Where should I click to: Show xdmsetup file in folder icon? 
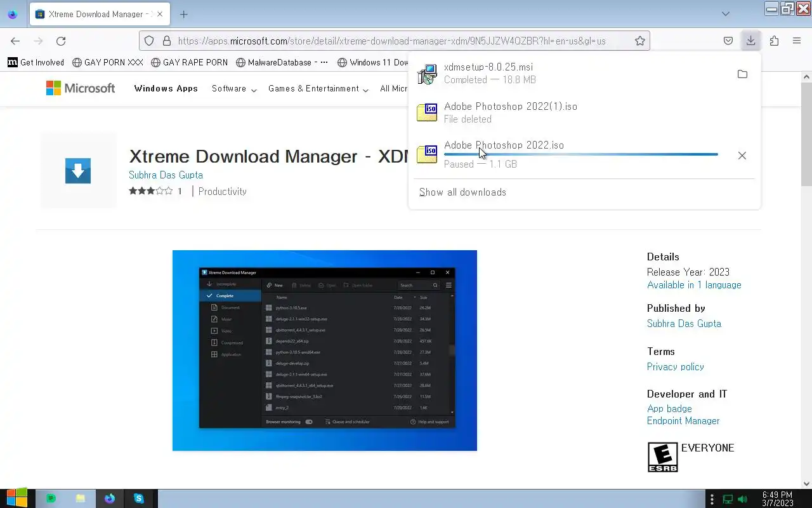(742, 74)
